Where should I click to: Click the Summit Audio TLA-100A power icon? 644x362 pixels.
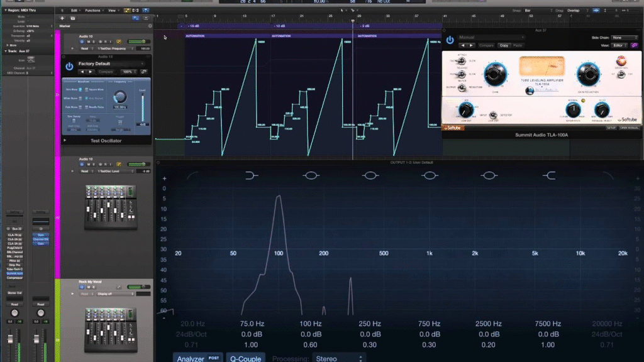point(450,40)
